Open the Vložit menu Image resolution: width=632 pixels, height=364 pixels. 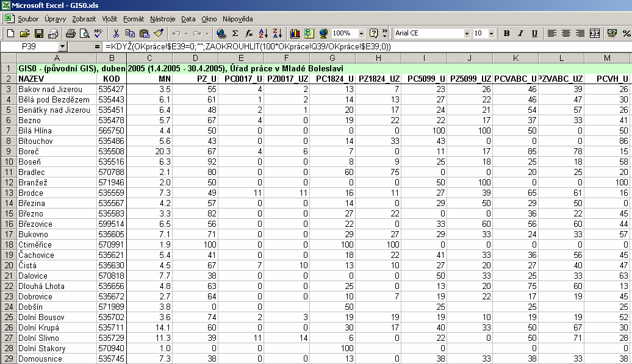click(110, 19)
